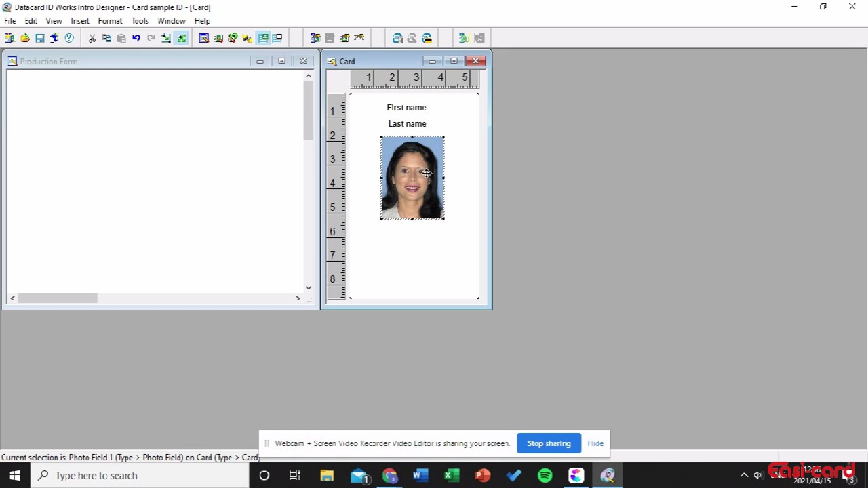This screenshot has width=868, height=488.
Task: Click the Redo toolbar arrow icon
Action: 151,38
